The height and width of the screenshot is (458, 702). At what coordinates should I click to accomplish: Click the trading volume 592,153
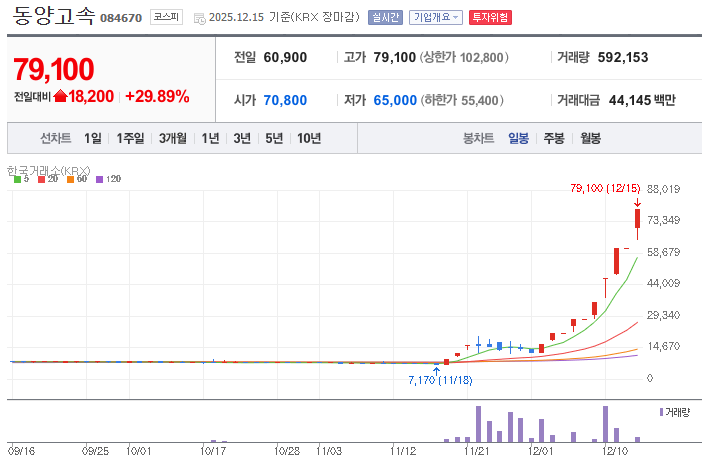623,57
